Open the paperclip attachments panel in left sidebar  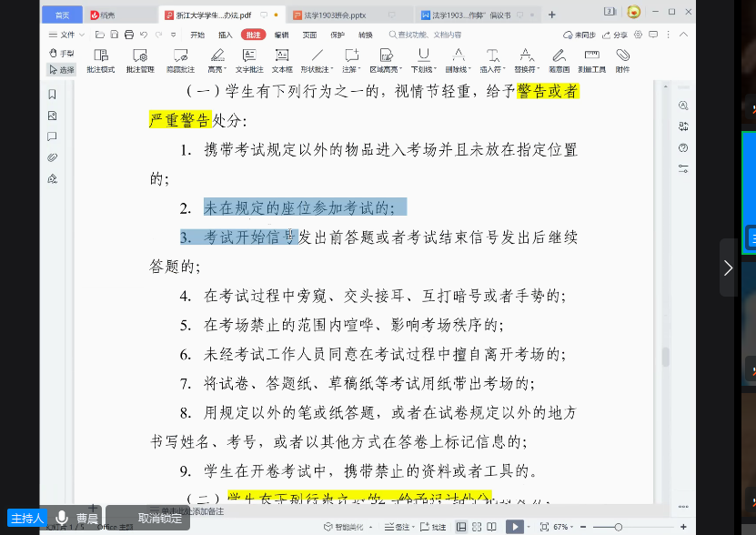point(53,157)
